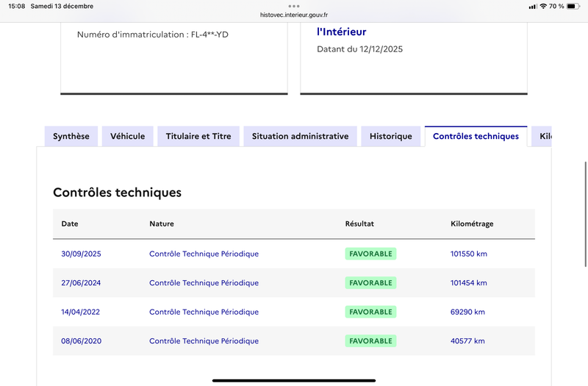Go to Situation administrative tab
Viewport: 588px width, 386px height.
click(300, 136)
